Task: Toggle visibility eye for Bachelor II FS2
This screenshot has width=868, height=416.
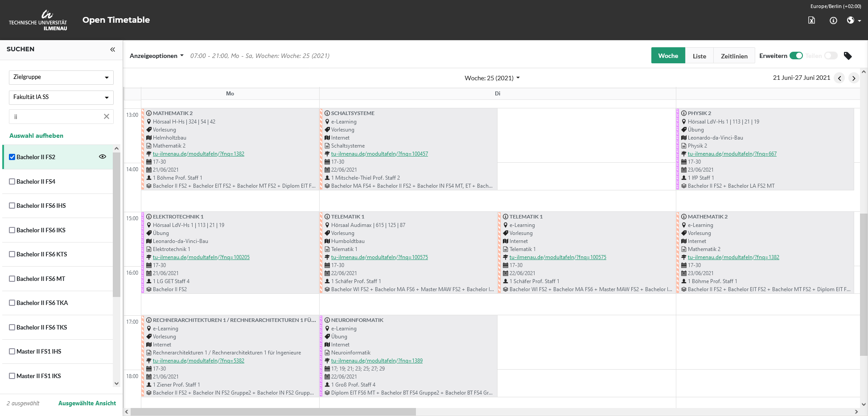Action: tap(103, 157)
